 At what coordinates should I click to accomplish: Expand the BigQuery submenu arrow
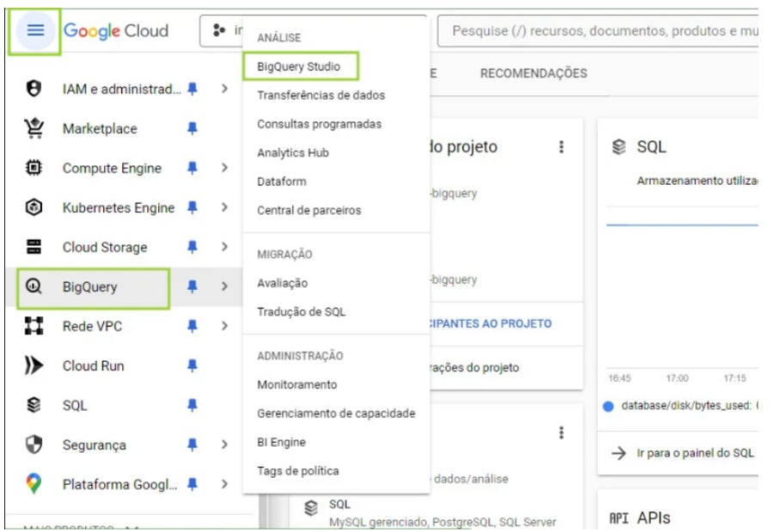pyautogui.click(x=224, y=286)
